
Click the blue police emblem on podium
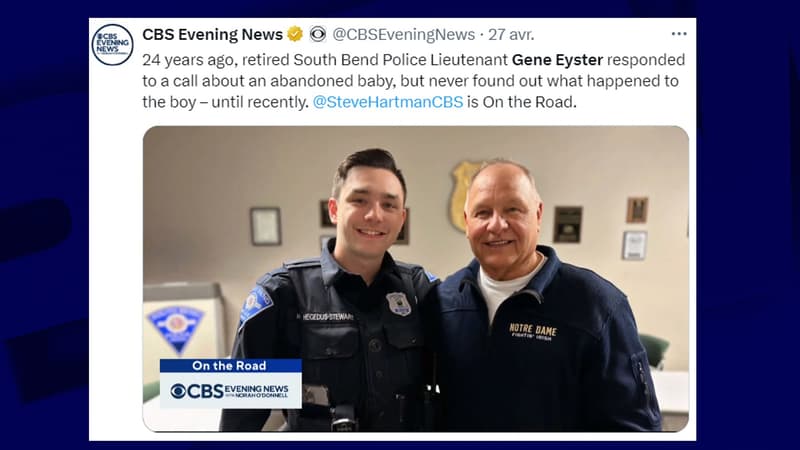(177, 329)
